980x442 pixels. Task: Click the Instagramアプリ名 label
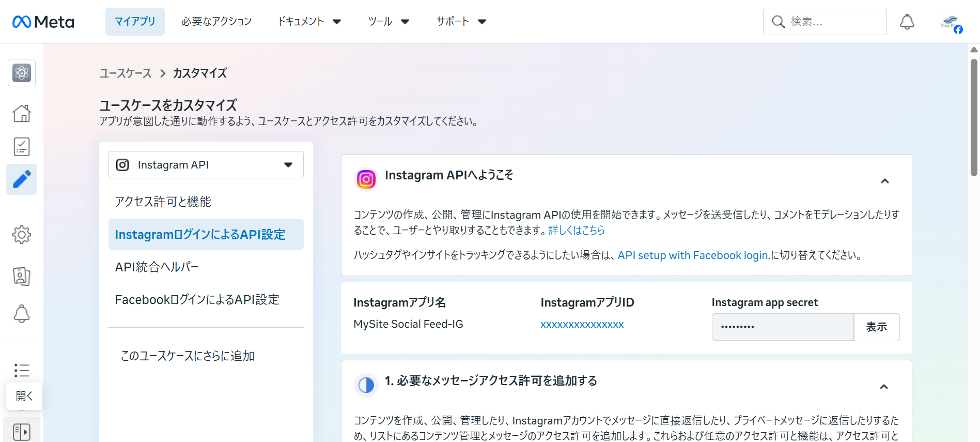tap(400, 302)
